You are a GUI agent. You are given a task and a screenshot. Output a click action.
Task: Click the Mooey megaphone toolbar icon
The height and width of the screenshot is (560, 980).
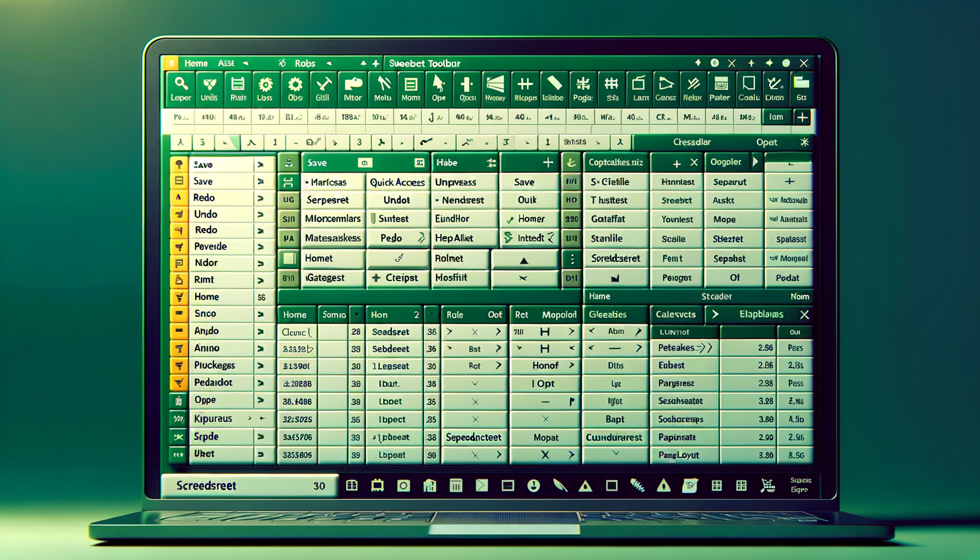[x=495, y=87]
